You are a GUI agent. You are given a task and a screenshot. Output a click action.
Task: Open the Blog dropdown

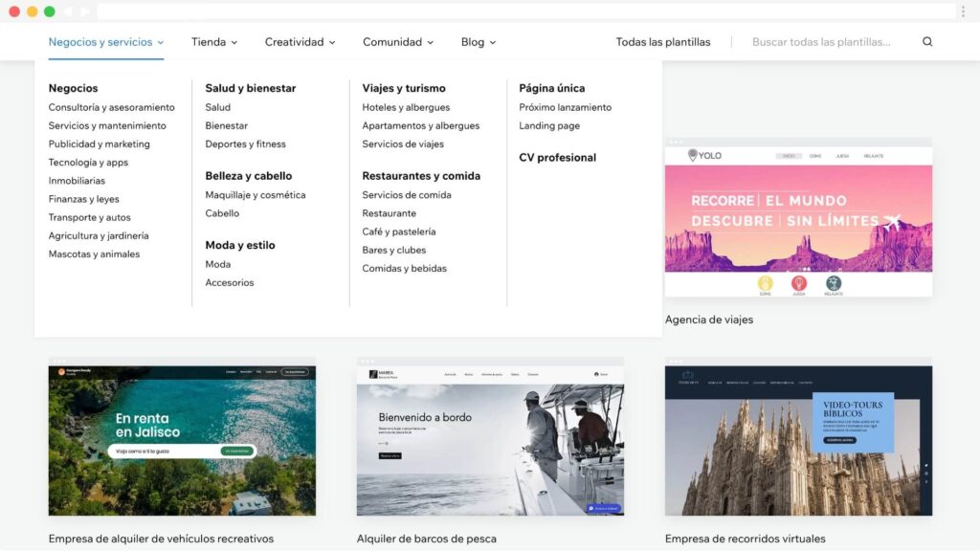[x=478, y=42]
